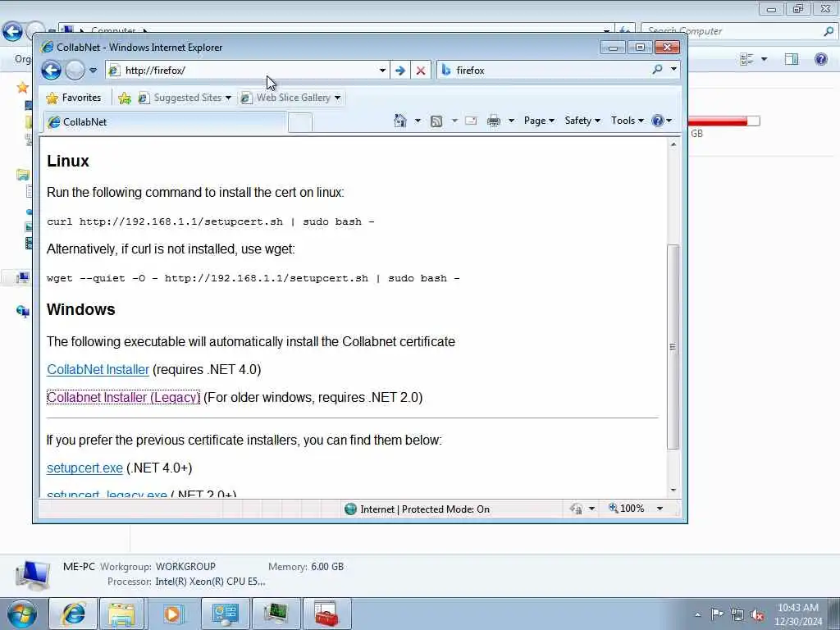Open search provider dropdown arrow
840x630 pixels.
pos(673,70)
